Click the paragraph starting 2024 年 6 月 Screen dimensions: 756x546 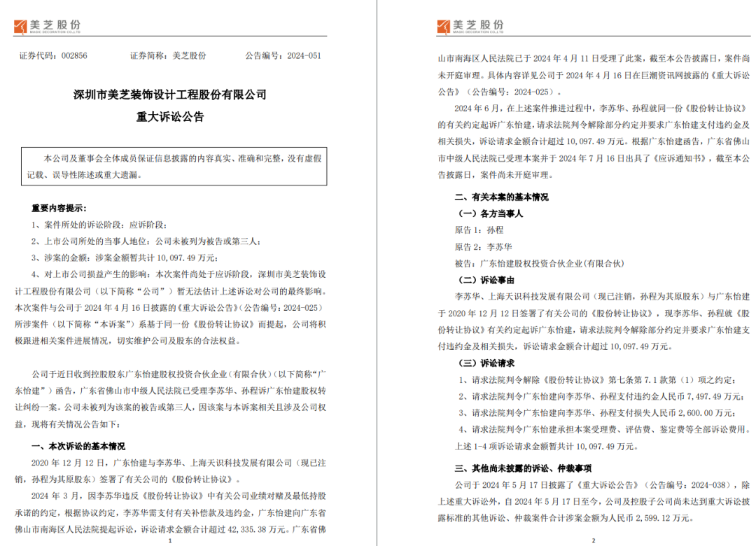(594, 141)
